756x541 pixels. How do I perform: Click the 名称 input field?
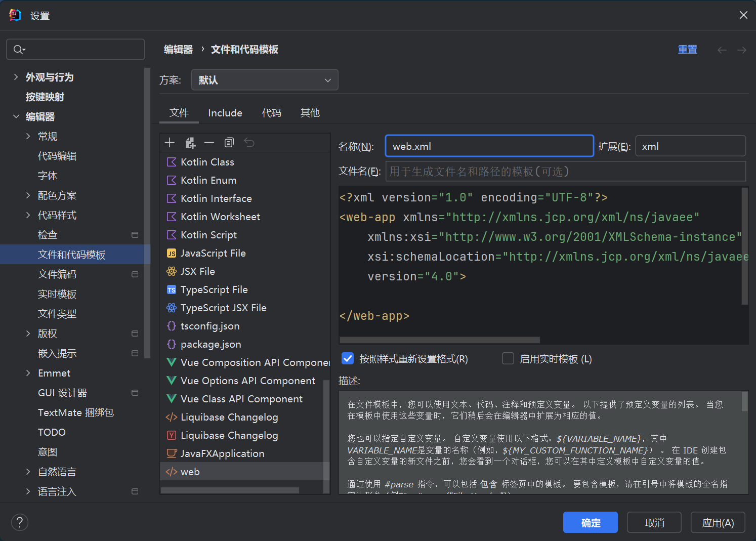[x=489, y=146]
